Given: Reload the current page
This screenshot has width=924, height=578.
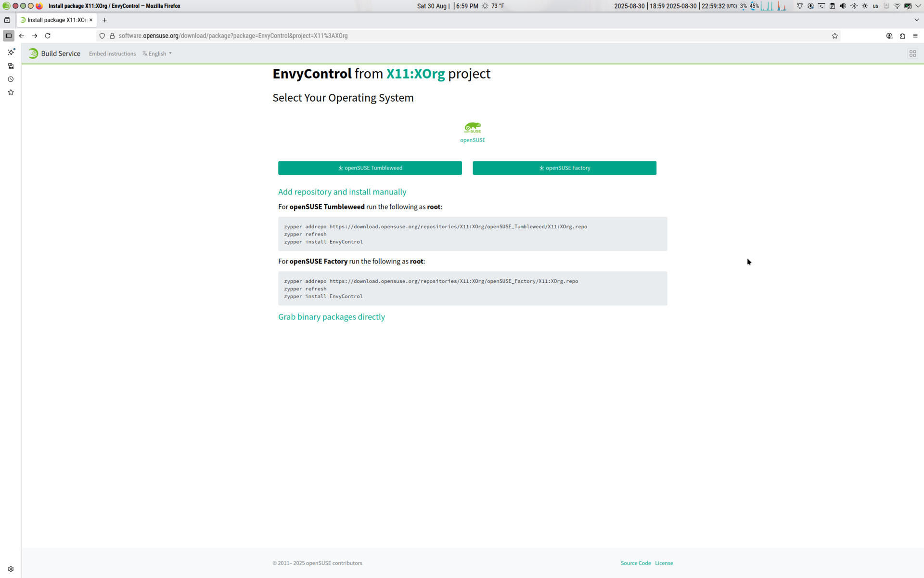Looking at the screenshot, I should tap(48, 36).
